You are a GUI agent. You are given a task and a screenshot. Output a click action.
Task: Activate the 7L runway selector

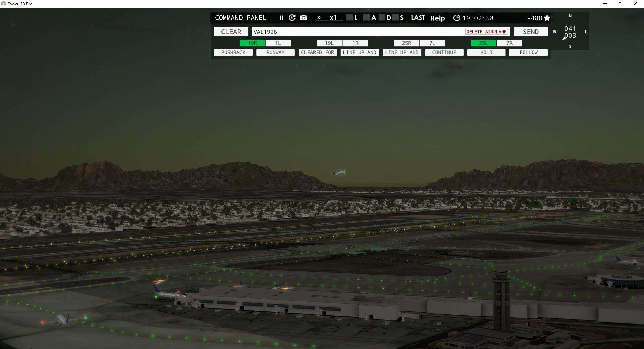click(x=432, y=43)
